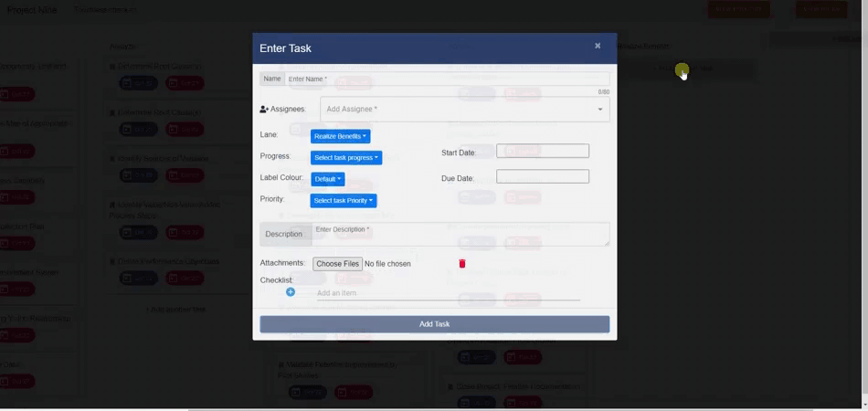Click the Add another task link
Viewport: 868px width, 411px height.
tap(175, 310)
